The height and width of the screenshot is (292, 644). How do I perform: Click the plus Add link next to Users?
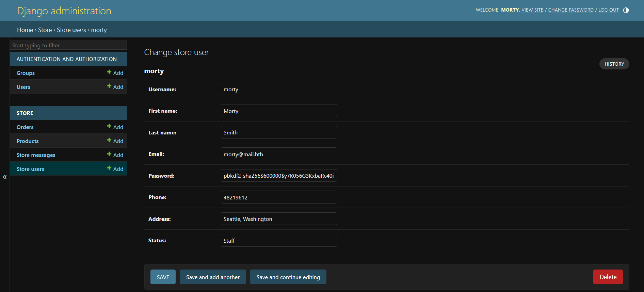[115, 87]
